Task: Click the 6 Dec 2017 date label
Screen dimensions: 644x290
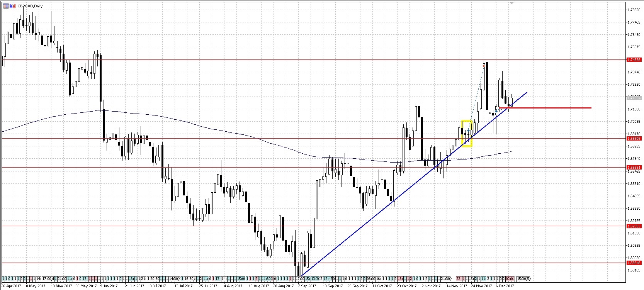Action: 505,286
